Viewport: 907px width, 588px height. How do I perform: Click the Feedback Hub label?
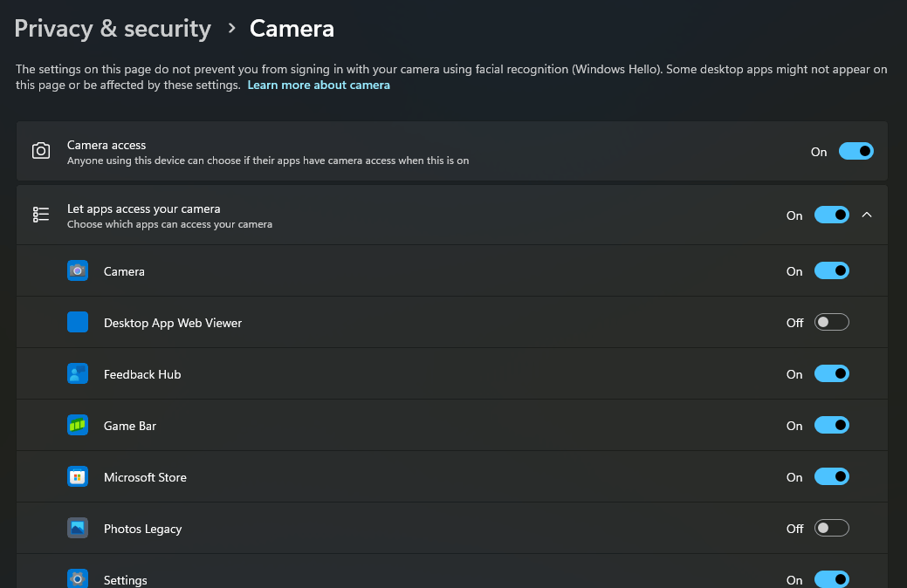point(142,374)
